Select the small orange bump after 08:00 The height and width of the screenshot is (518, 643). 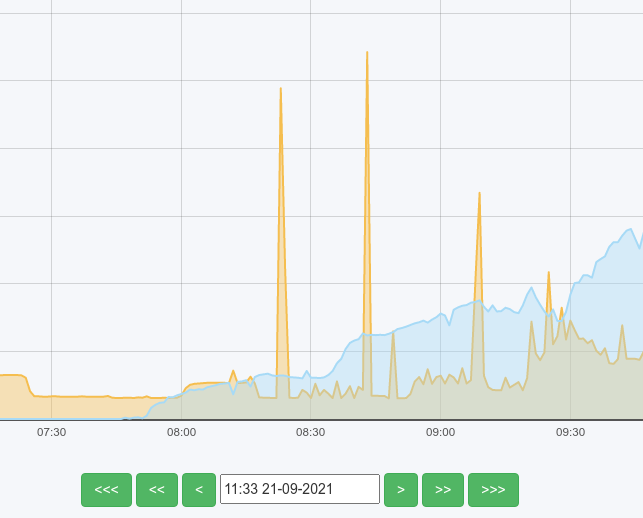pos(233,372)
